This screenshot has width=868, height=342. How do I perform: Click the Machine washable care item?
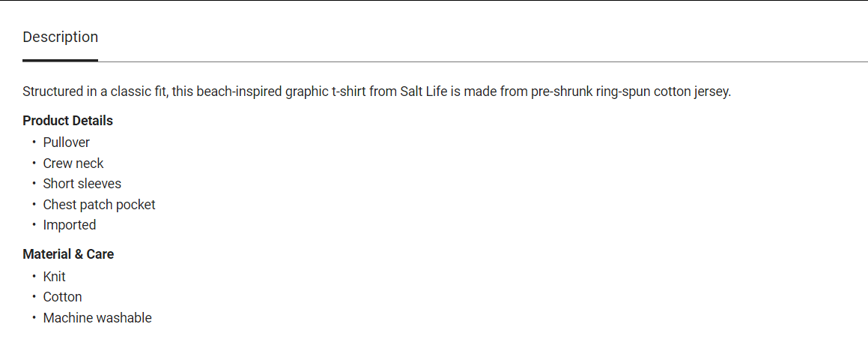[x=97, y=318]
